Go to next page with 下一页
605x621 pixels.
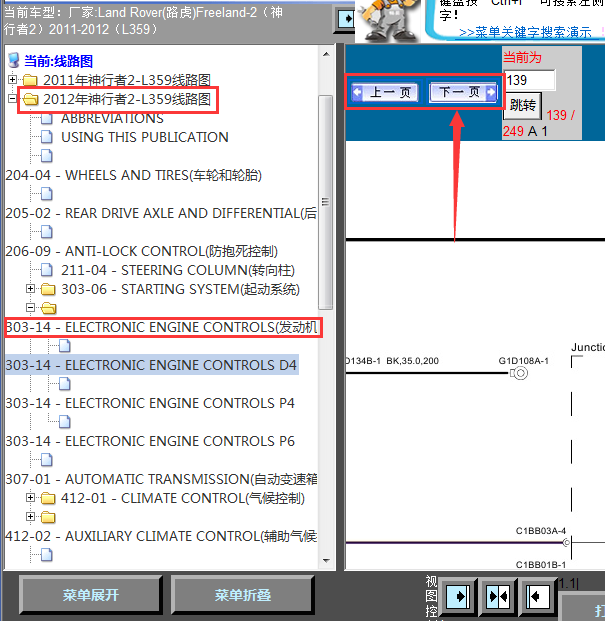pos(464,93)
